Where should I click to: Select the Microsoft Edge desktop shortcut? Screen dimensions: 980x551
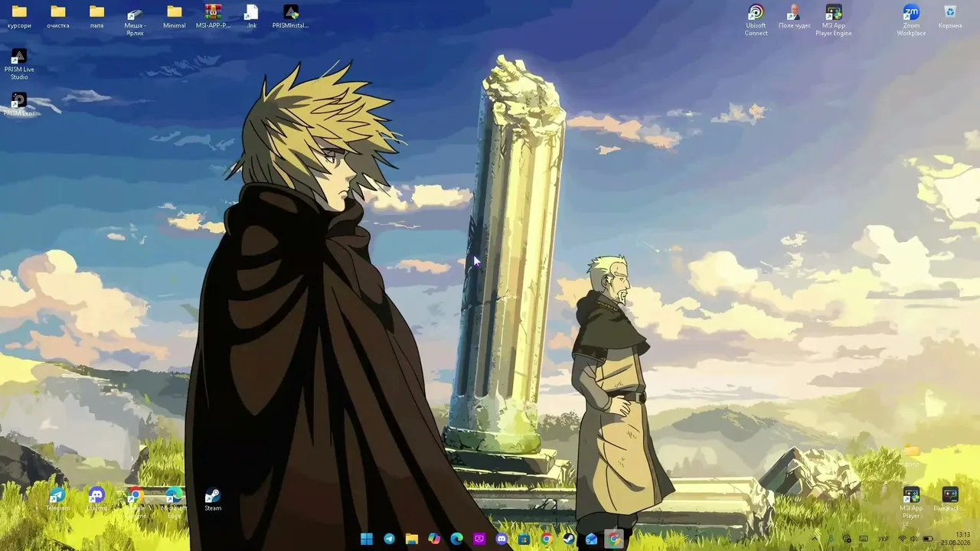174,503
